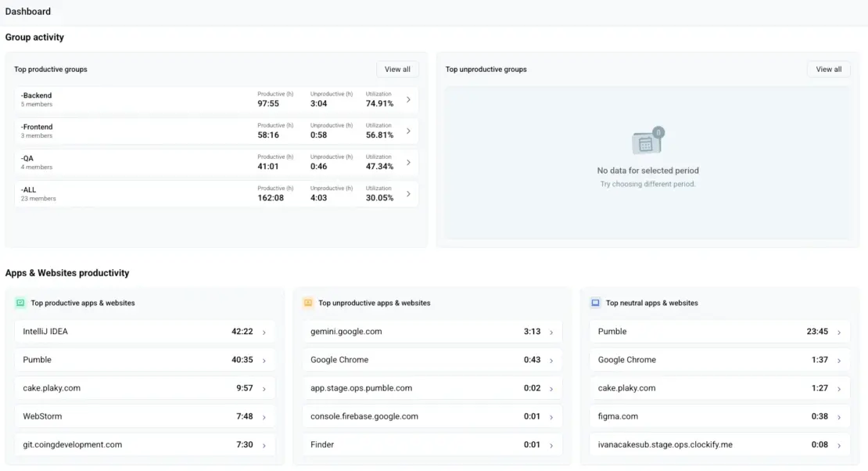Click Top neutral apps & websites title

[651, 303]
